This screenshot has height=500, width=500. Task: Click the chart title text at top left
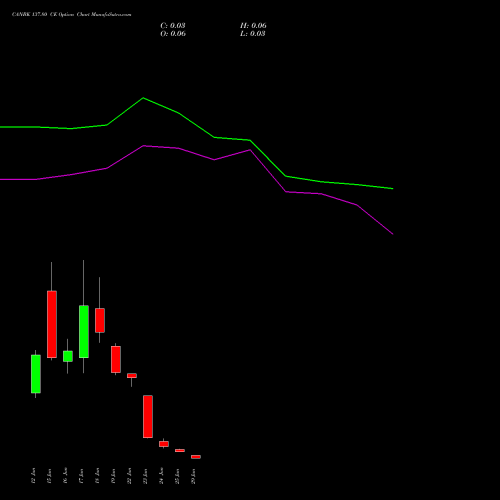pos(72,14)
